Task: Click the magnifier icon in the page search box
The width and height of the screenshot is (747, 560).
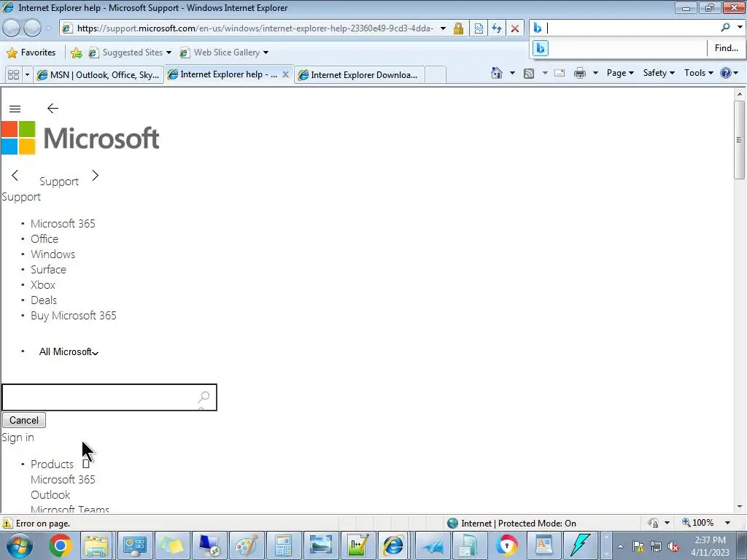Action: coord(204,397)
